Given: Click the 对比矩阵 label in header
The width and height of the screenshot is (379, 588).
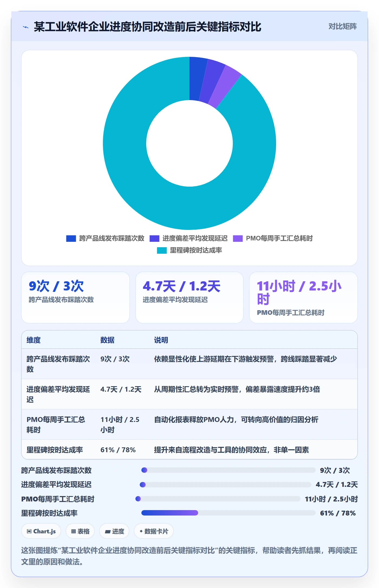Looking at the screenshot, I should pos(342,27).
